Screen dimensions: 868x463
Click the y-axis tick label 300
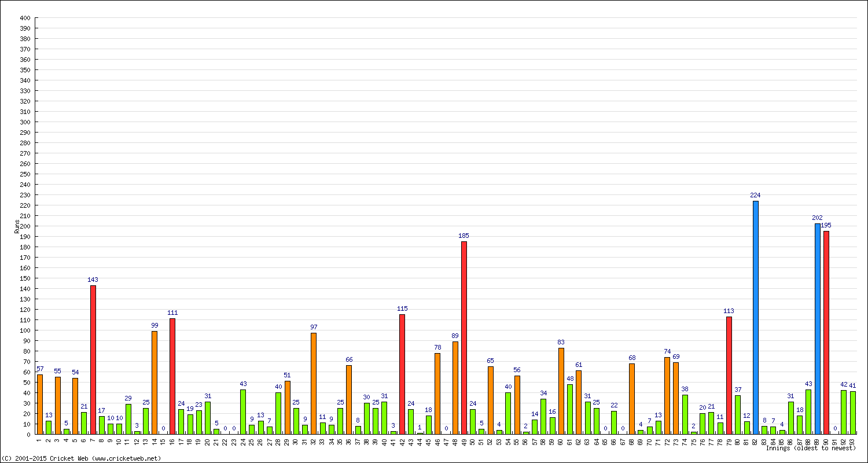pos(24,122)
